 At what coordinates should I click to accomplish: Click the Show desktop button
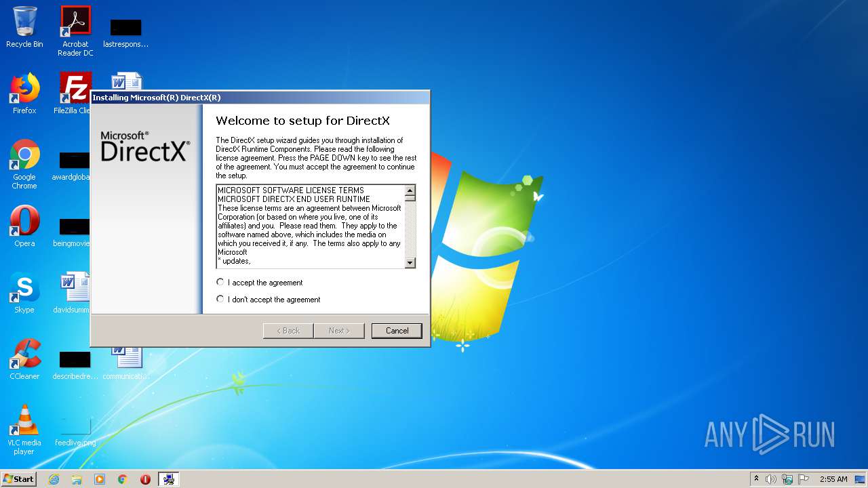(861, 479)
